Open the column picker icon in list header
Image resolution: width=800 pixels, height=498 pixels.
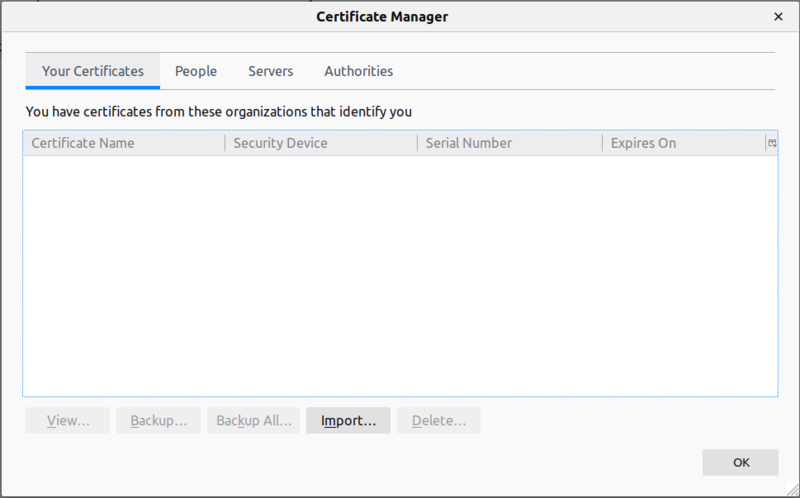tap(771, 143)
